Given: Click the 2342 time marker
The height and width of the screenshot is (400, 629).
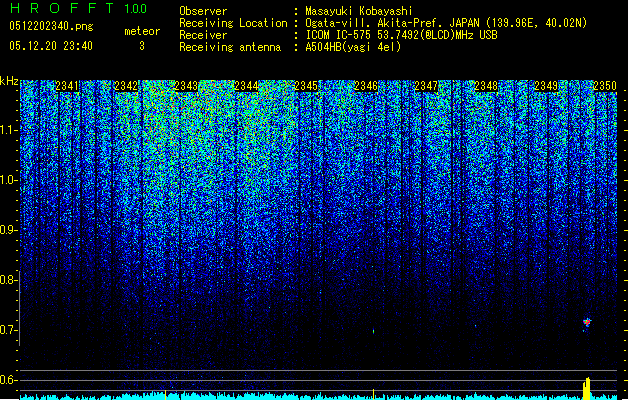Looking at the screenshot, I should 126,86.
